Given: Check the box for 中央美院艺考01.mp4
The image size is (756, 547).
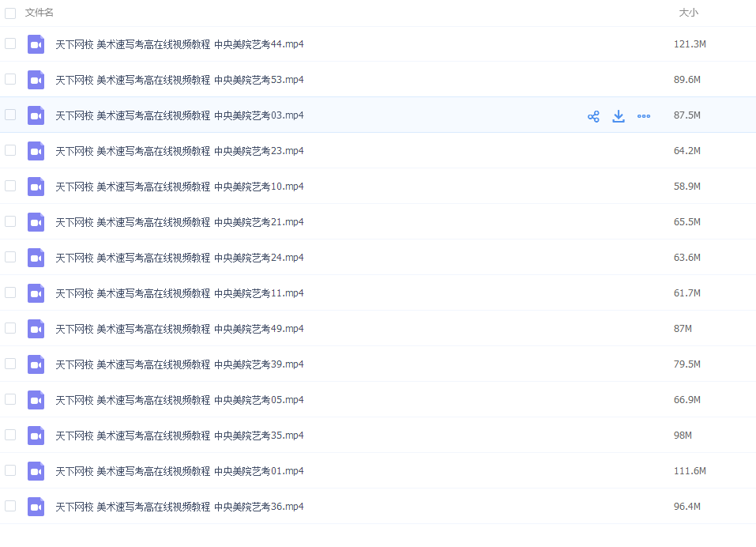Looking at the screenshot, I should (x=10, y=470).
